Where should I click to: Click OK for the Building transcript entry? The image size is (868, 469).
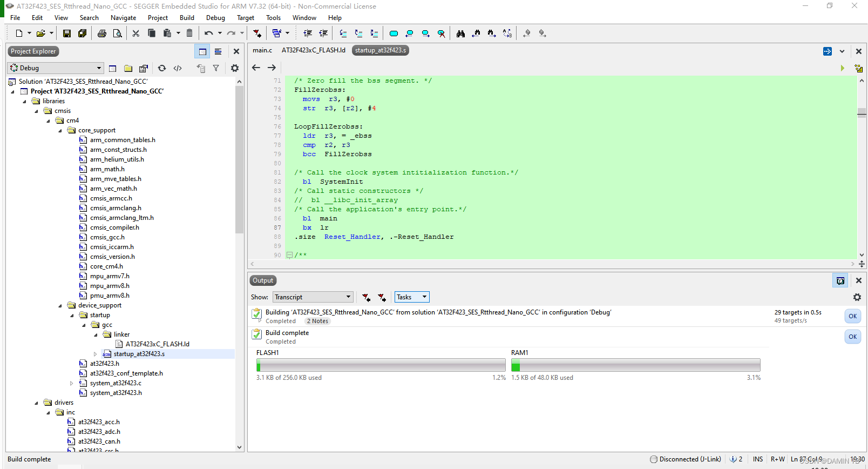(x=853, y=317)
